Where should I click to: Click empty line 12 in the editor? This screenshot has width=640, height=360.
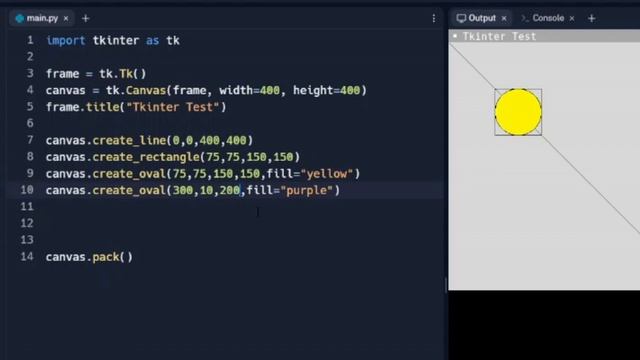tap(243, 223)
